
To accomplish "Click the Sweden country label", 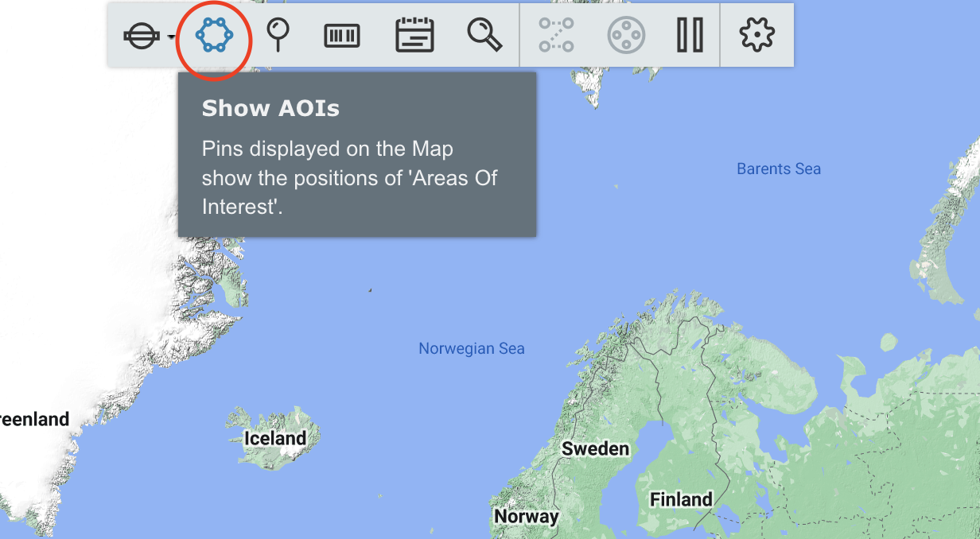I will [595, 448].
